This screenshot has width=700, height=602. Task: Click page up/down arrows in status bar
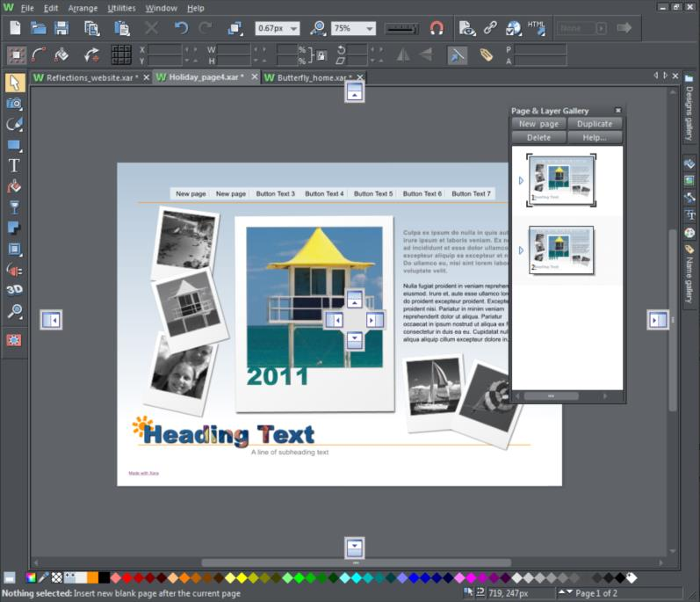[x=565, y=592]
